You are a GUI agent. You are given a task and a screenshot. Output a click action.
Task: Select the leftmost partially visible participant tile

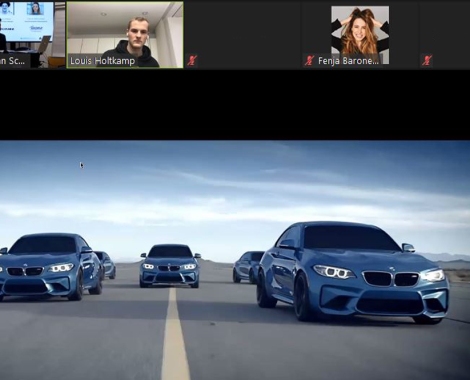(32, 35)
